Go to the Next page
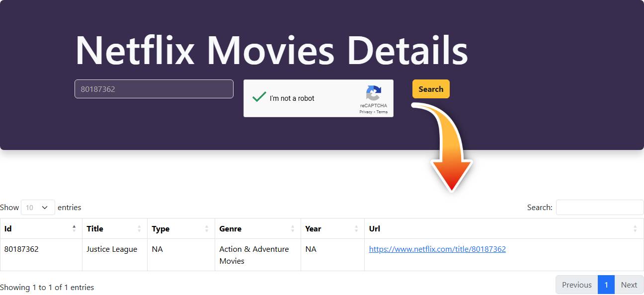 pos(629,285)
